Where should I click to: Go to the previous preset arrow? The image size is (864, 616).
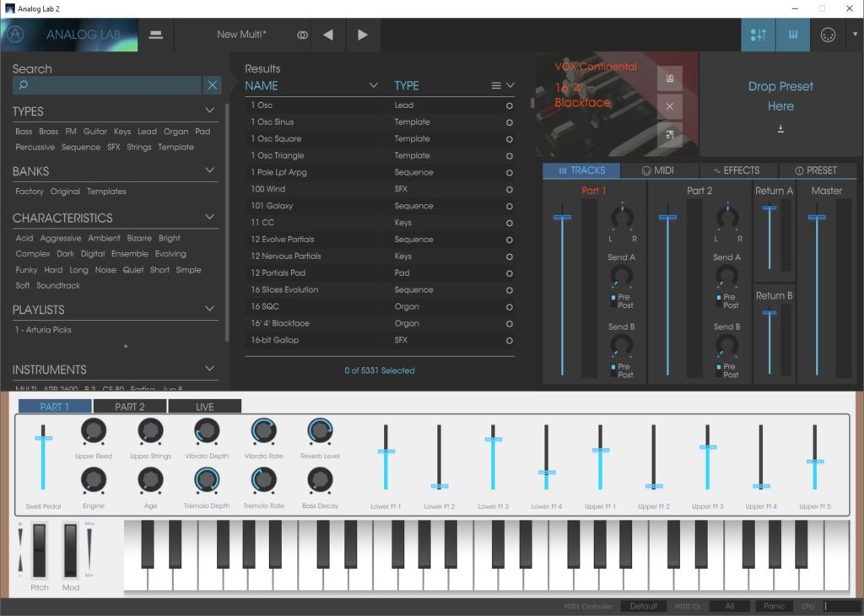point(328,35)
